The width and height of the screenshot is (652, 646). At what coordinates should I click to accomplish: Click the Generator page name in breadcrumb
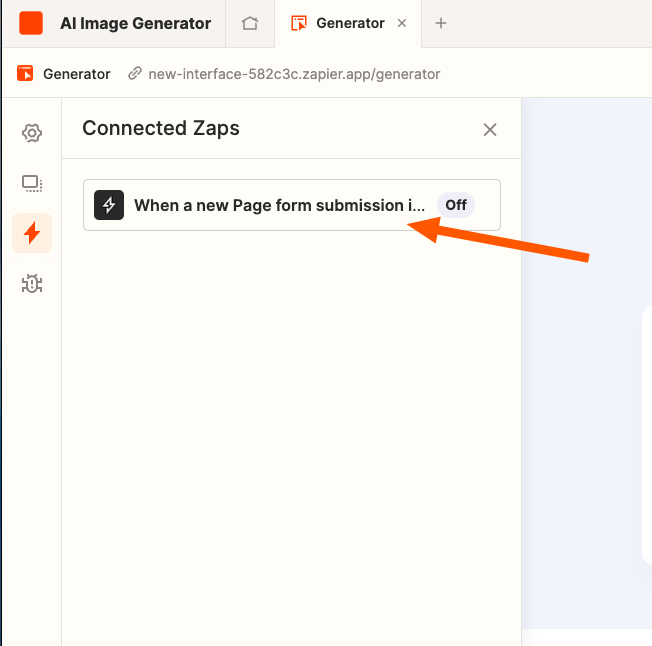[77, 74]
